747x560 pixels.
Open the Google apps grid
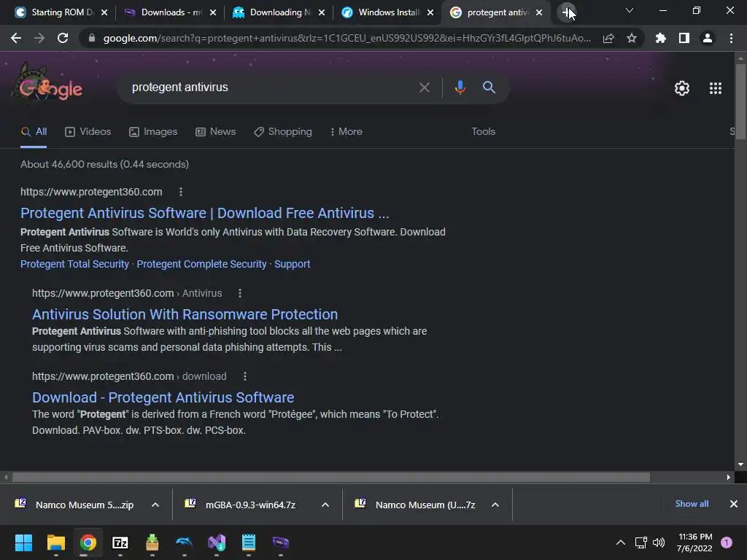tap(716, 88)
